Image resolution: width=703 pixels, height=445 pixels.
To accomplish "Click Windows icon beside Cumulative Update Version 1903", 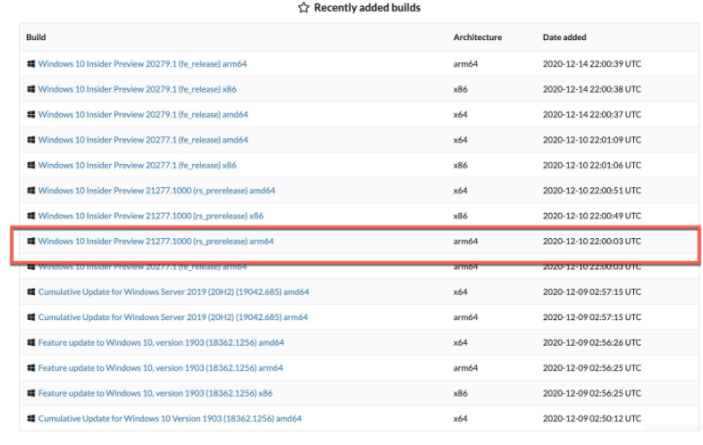I will [x=32, y=418].
